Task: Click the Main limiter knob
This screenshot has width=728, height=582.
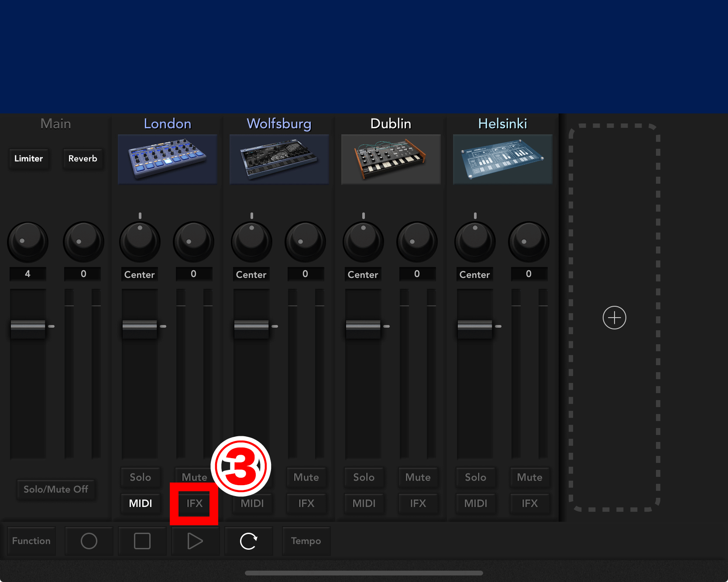Action: click(x=28, y=242)
